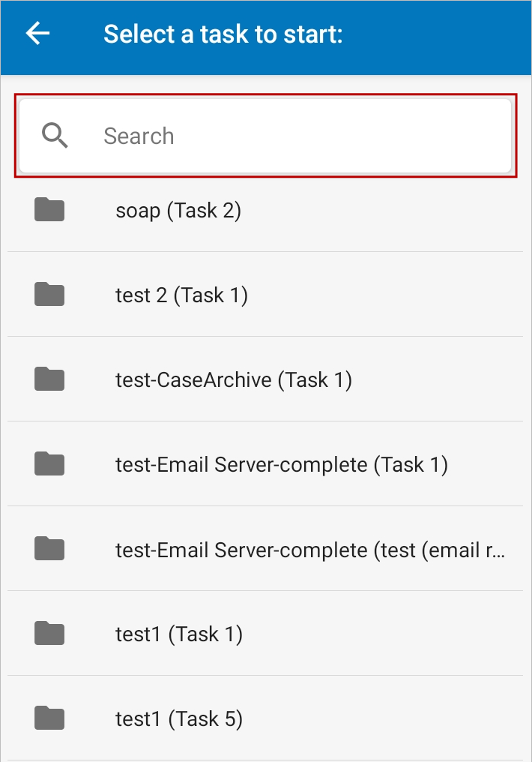Pick the test-Email Server-complete (test (email r… label
The width and height of the screenshot is (532, 762).
click(x=310, y=550)
